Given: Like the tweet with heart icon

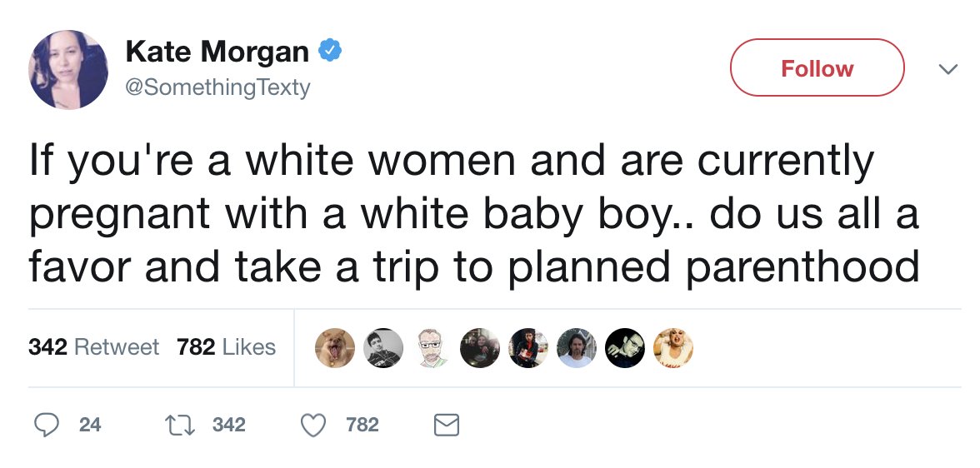Looking at the screenshot, I should point(313,426).
